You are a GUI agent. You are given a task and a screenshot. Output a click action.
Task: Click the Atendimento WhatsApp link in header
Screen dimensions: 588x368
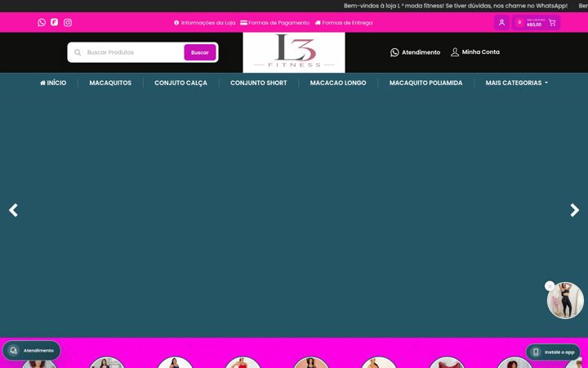[415, 52]
